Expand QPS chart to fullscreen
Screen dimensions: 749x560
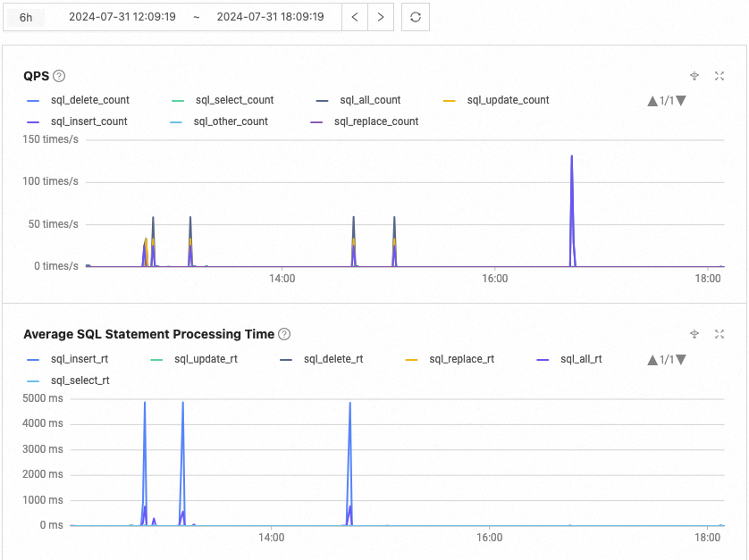720,75
